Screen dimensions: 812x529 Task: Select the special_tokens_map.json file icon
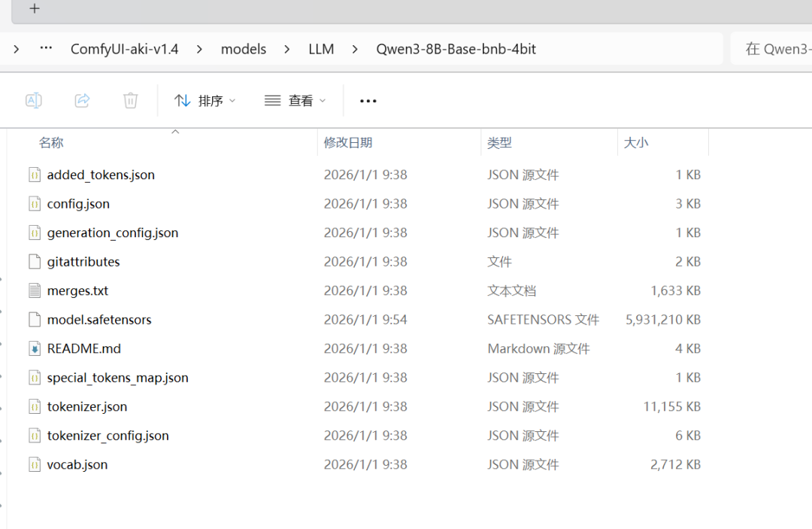tap(35, 378)
